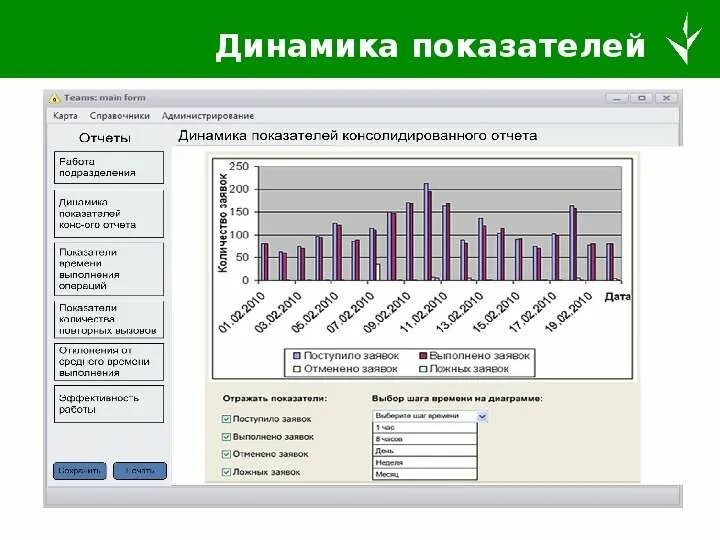Viewport: 720px width, 540px height.
Task: Click the Отражать показатели label
Action: (275, 399)
